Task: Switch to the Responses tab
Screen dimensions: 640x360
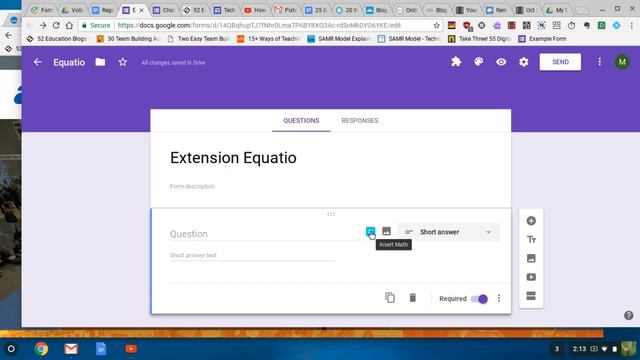Action: [360, 120]
